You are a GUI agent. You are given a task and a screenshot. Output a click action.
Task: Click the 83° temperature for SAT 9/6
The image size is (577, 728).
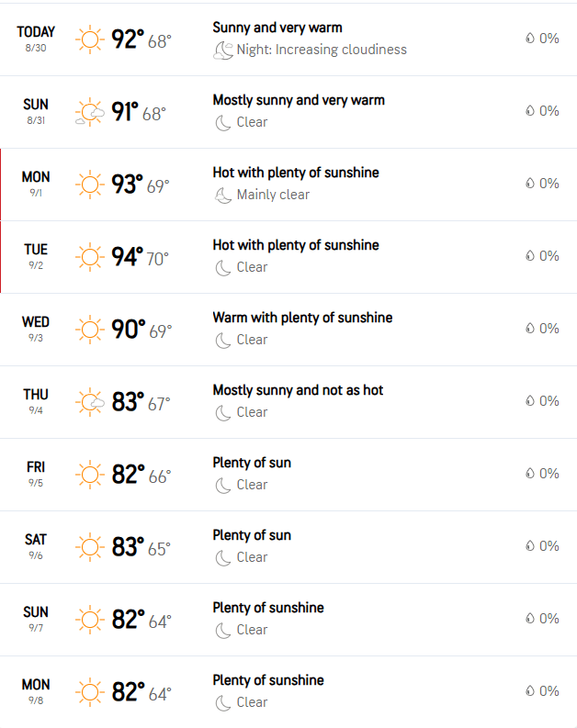click(128, 547)
